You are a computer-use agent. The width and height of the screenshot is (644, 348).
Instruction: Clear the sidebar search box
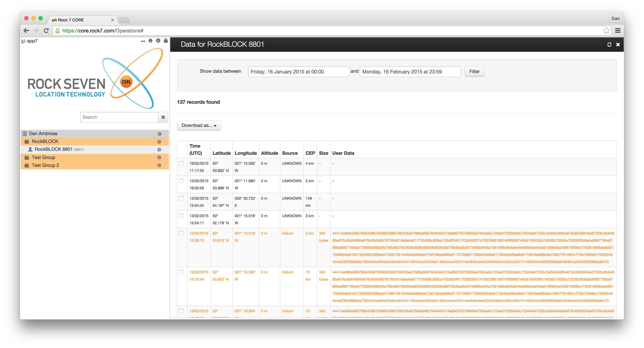tap(163, 117)
